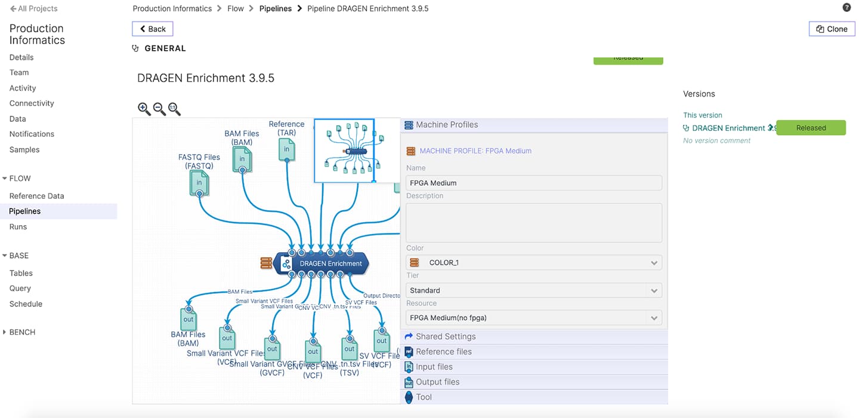The image size is (868, 418).
Task: Reset zoom with the 1:1 magnifier icon
Action: pos(174,109)
